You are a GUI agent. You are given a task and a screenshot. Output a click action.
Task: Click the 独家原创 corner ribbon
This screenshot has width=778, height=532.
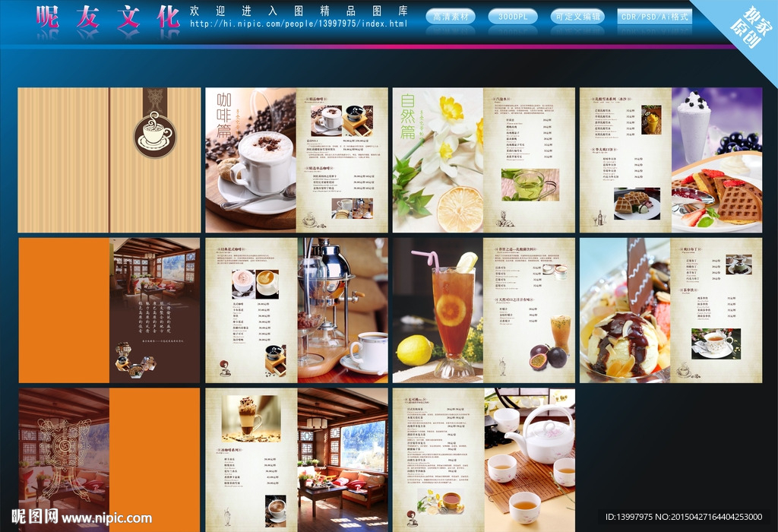[x=750, y=26]
